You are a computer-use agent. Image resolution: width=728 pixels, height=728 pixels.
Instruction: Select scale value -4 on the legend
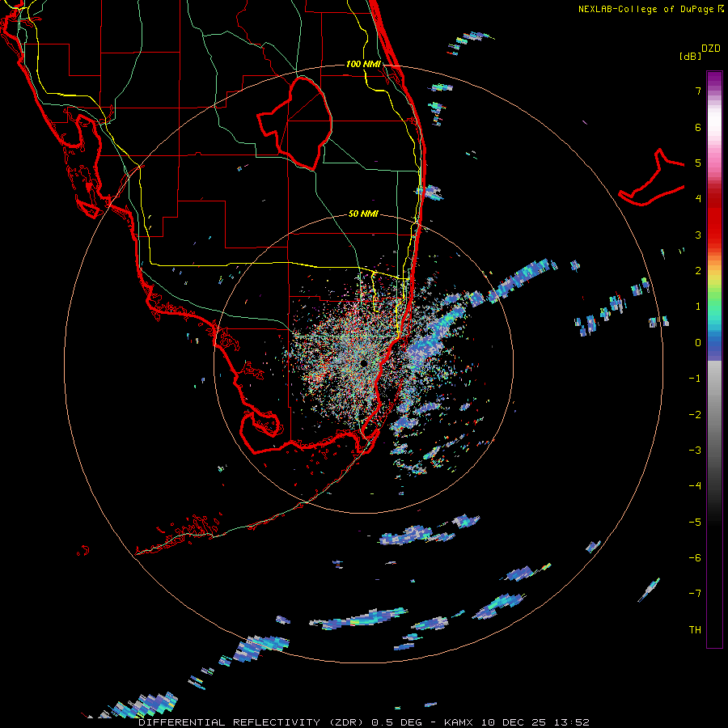click(x=695, y=486)
